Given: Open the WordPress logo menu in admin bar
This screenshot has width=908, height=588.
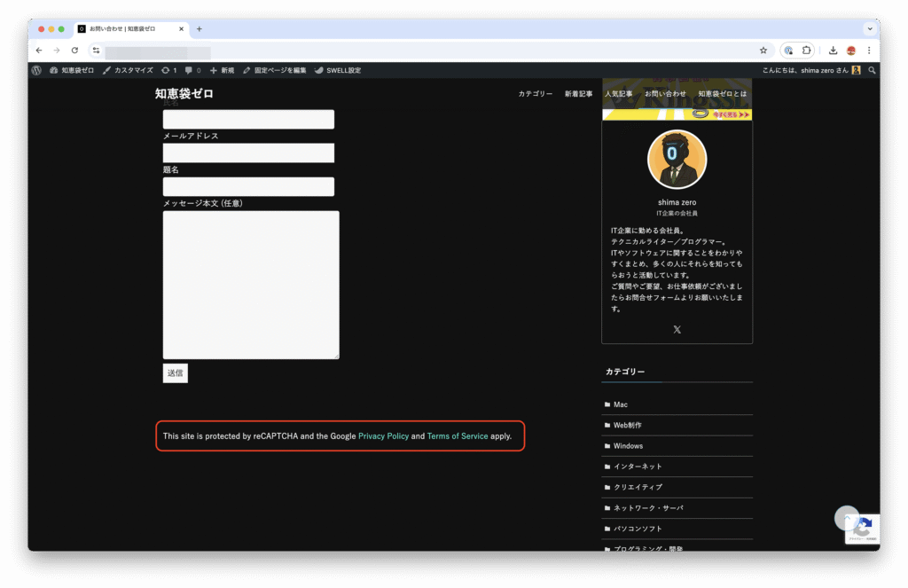Looking at the screenshot, I should [x=36, y=71].
